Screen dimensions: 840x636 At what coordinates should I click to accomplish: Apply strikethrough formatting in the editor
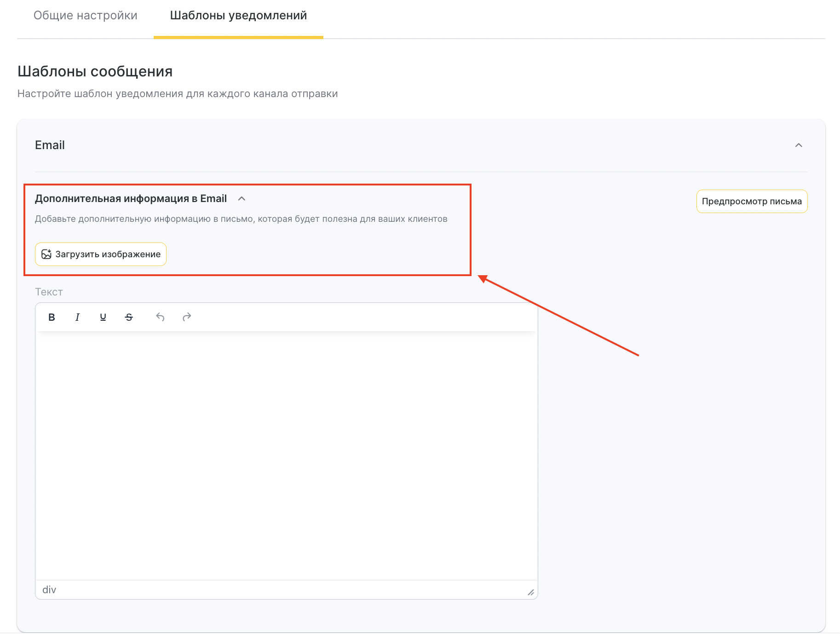click(x=129, y=317)
